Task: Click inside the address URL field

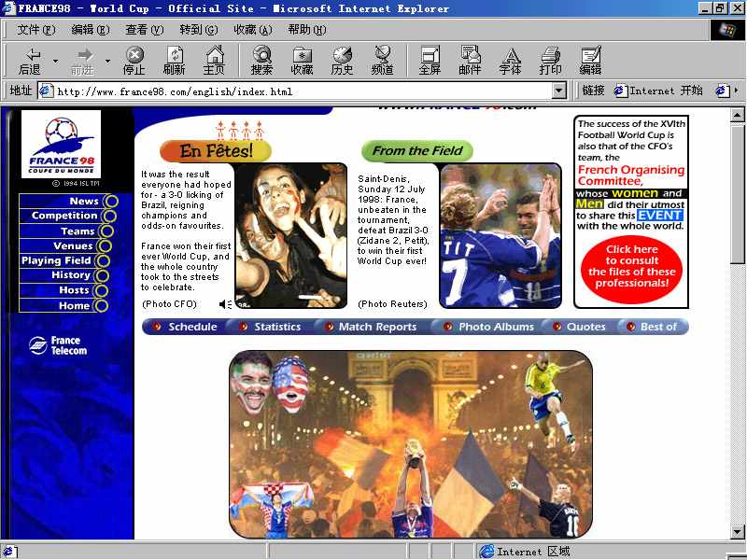Action: tap(299, 91)
